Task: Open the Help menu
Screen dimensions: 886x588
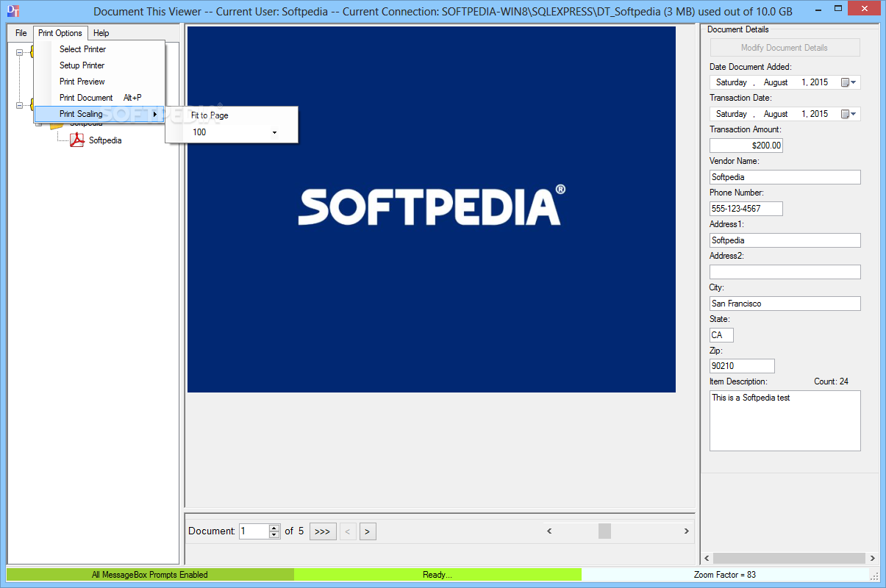Action: pyautogui.click(x=101, y=33)
